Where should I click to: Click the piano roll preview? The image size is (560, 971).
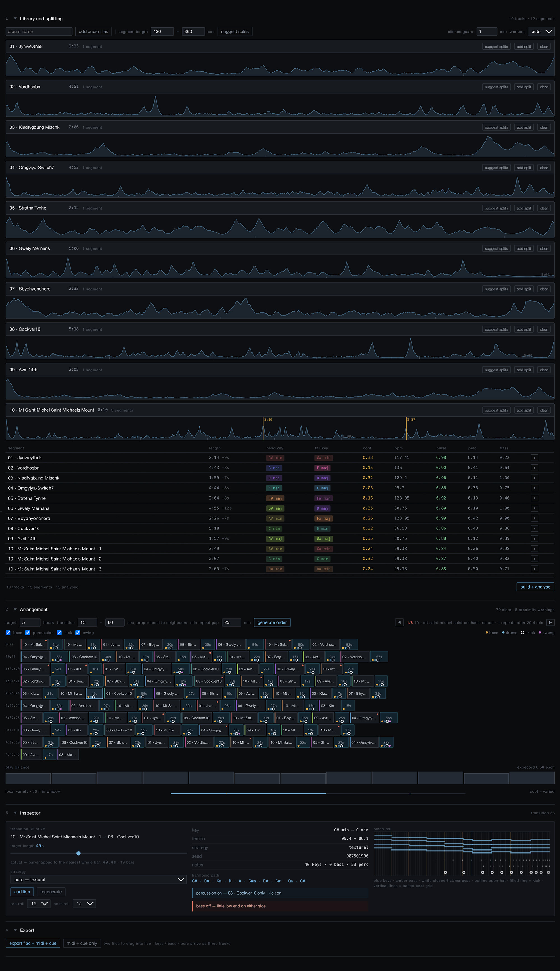462,854
